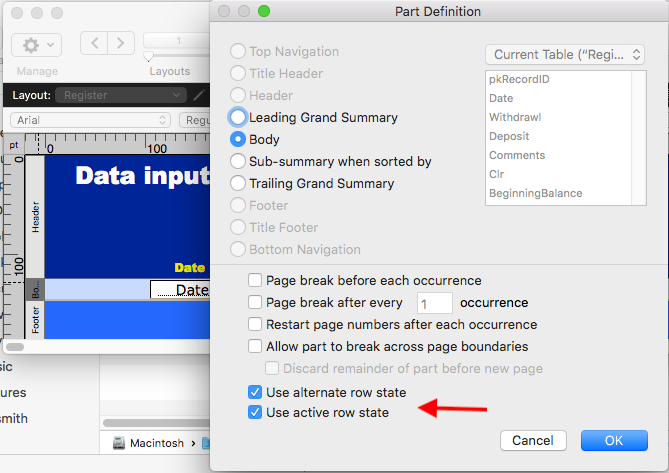Select Date in the field list
The image size is (669, 473).
[501, 98]
